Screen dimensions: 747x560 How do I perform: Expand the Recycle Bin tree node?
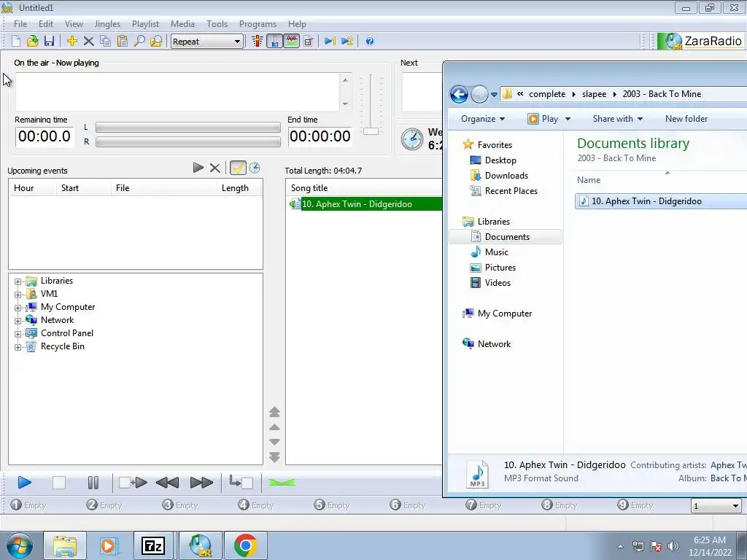click(x=18, y=346)
